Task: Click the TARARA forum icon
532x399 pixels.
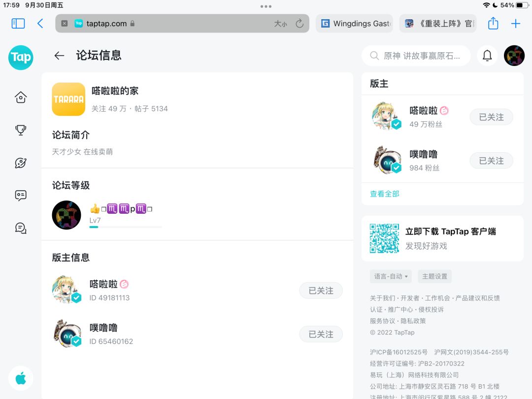Action: [x=68, y=99]
